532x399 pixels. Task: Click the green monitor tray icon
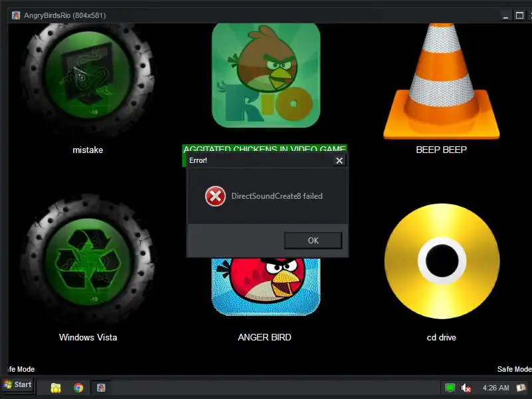[450, 388]
